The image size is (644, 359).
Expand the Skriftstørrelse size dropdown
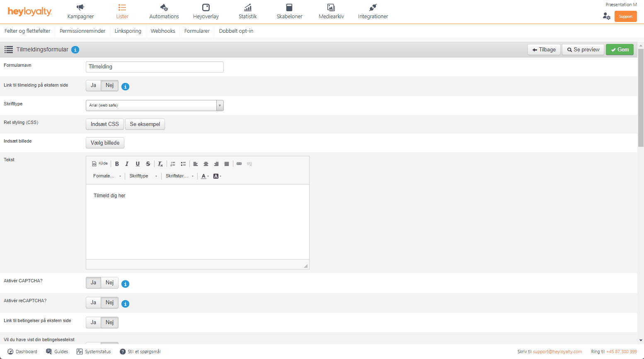point(179,176)
